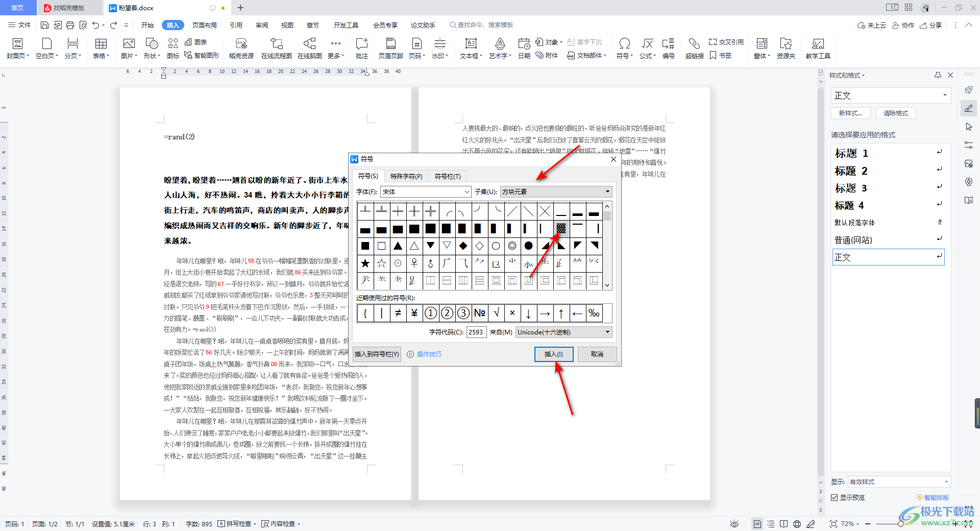Open the 表格 table insert tool

point(101,49)
